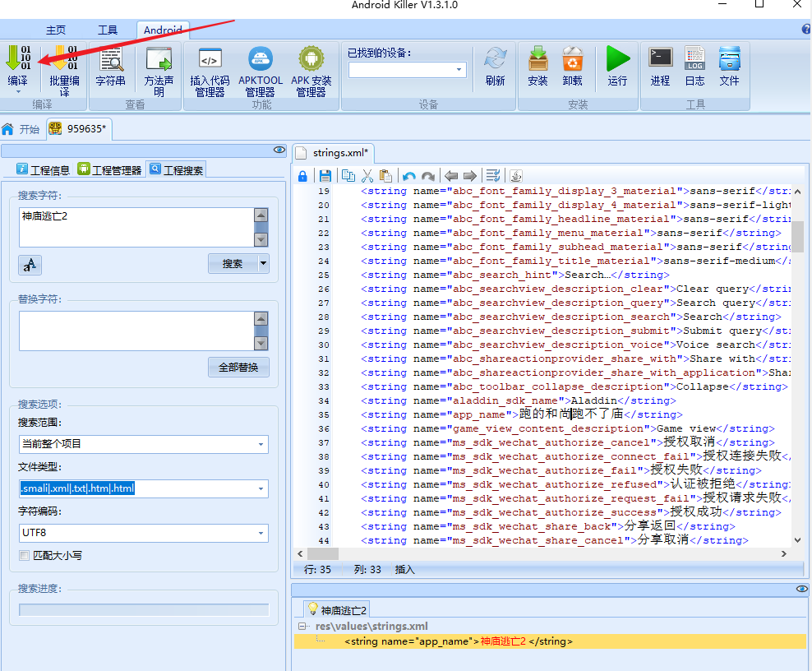This screenshot has height=671, width=812.
Task: Open the 日志 log icon
Action: coord(694,58)
